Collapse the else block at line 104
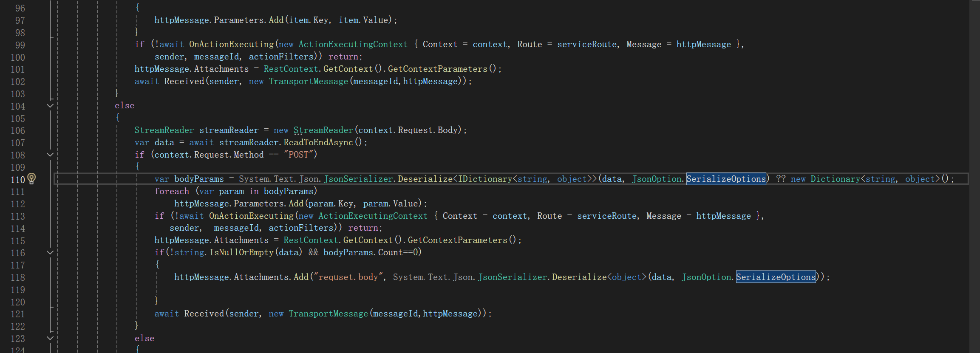Screen dimensions: 980x353 coord(50,106)
